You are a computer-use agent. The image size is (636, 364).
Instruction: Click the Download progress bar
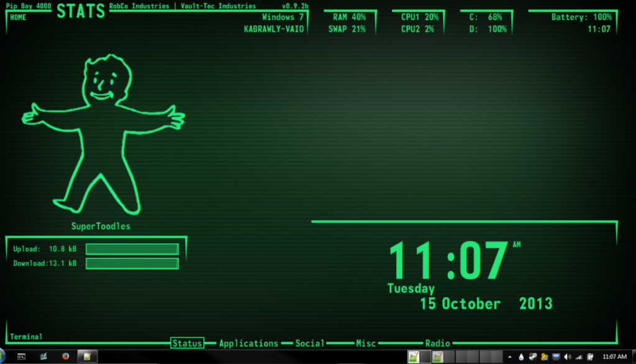tap(132, 263)
